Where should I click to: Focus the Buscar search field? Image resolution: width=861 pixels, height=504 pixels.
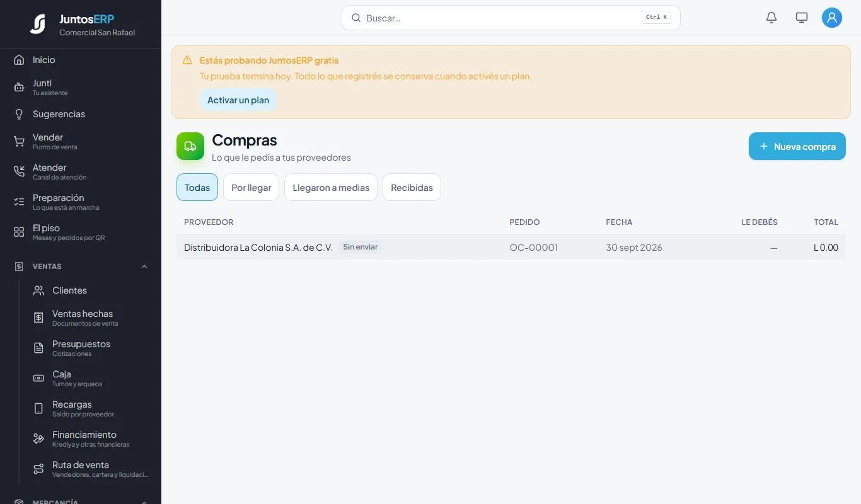click(x=511, y=18)
